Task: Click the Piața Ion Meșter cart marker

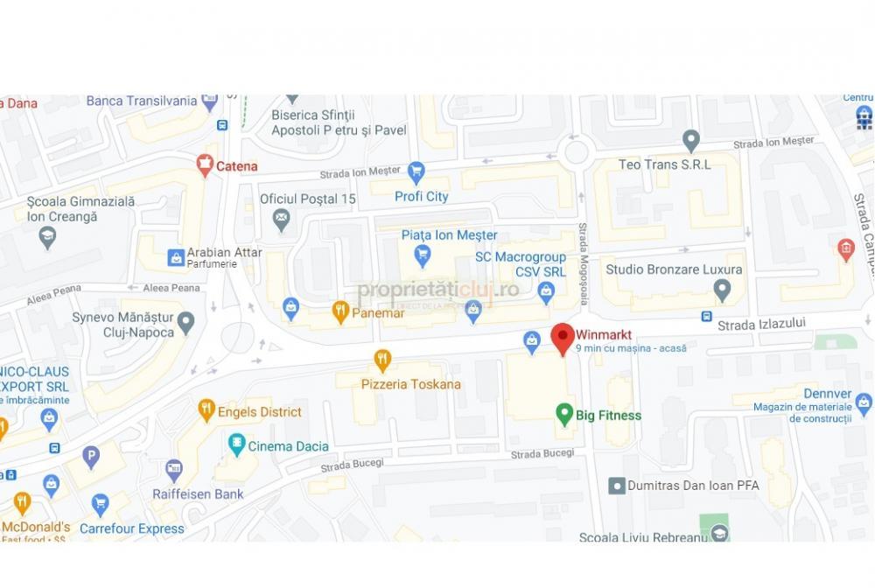Action: 423,256
